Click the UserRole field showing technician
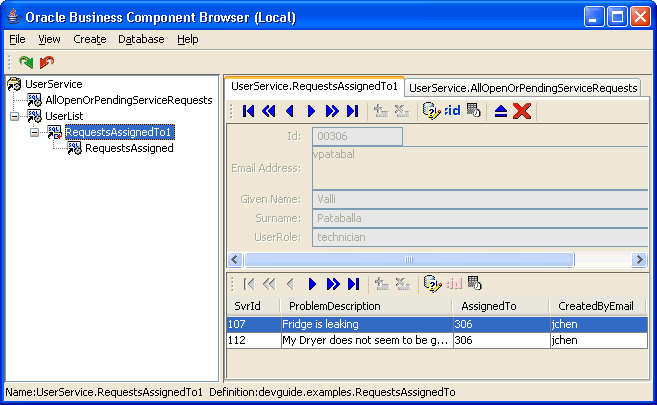657x405 pixels. pyautogui.click(x=480, y=237)
